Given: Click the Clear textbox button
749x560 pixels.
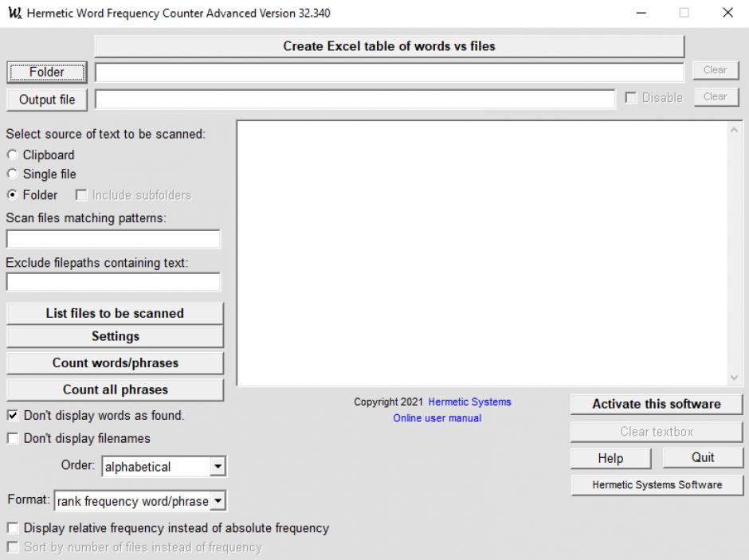Looking at the screenshot, I should click(657, 432).
